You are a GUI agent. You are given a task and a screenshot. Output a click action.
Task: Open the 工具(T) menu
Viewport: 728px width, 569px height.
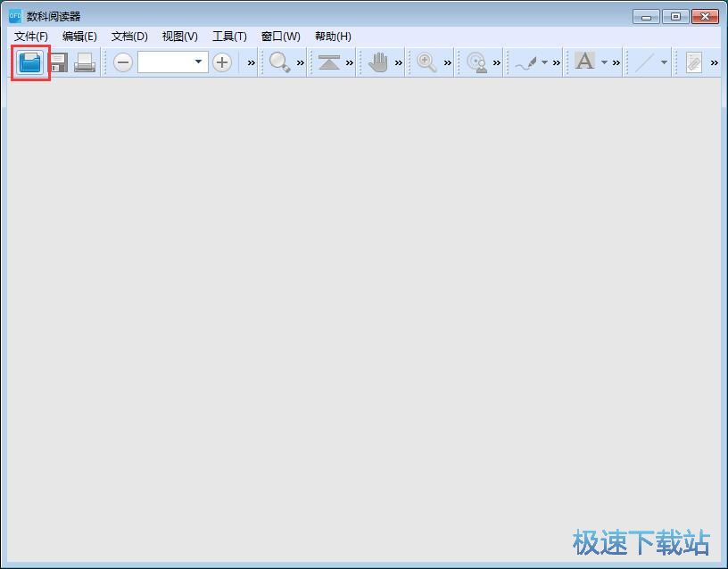(228, 37)
